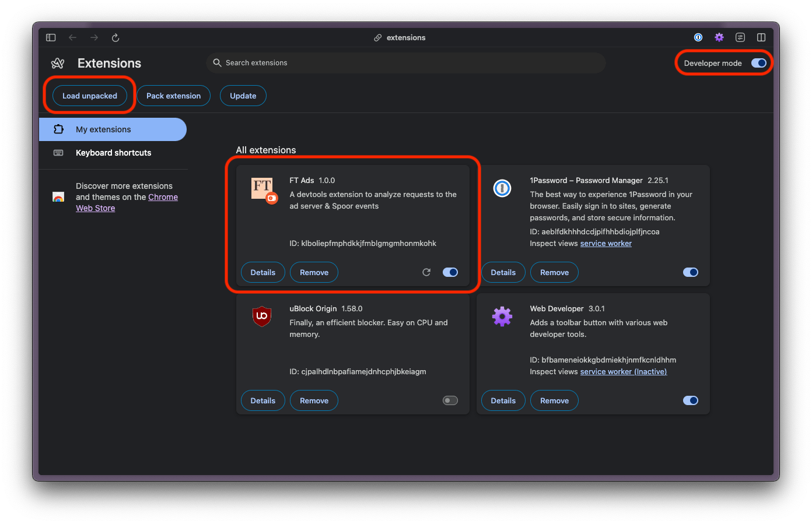
Task: Click the search magnifier icon
Action: (217, 62)
